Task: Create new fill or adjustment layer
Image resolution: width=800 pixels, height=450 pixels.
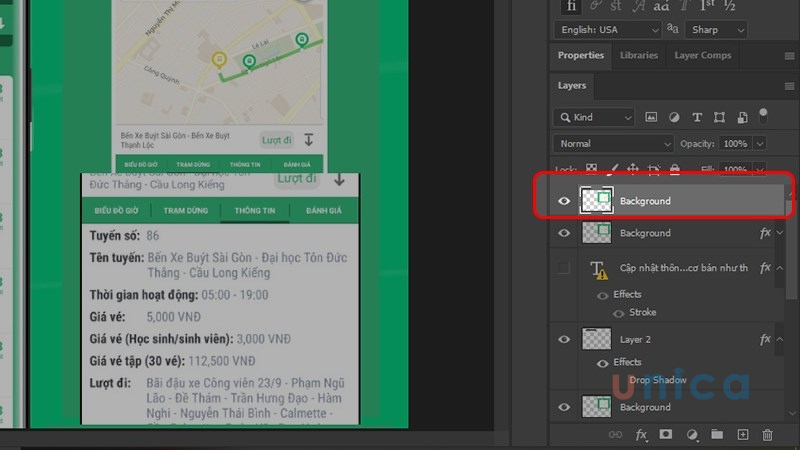Action: point(692,435)
